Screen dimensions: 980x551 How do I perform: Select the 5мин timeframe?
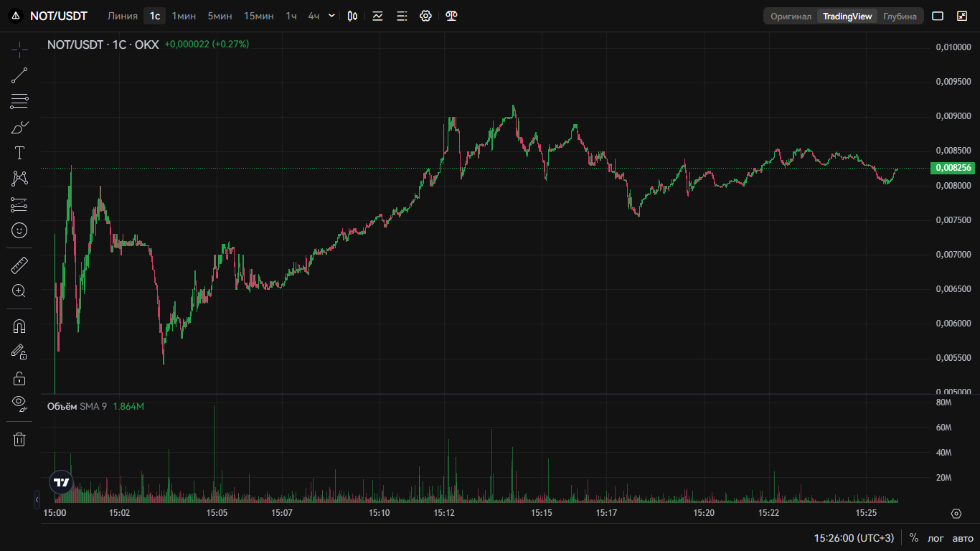click(x=220, y=16)
